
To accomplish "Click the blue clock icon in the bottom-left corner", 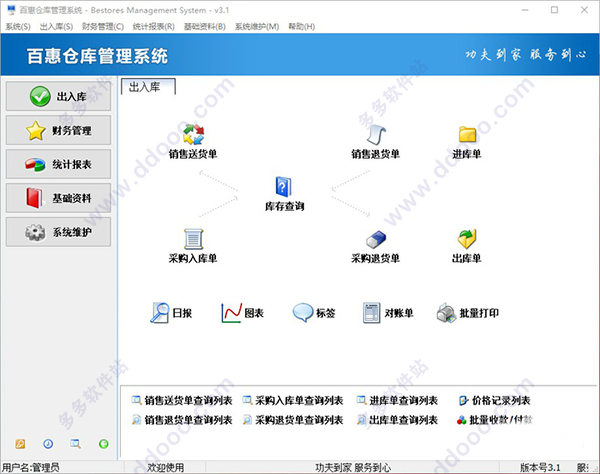I will (x=48, y=444).
